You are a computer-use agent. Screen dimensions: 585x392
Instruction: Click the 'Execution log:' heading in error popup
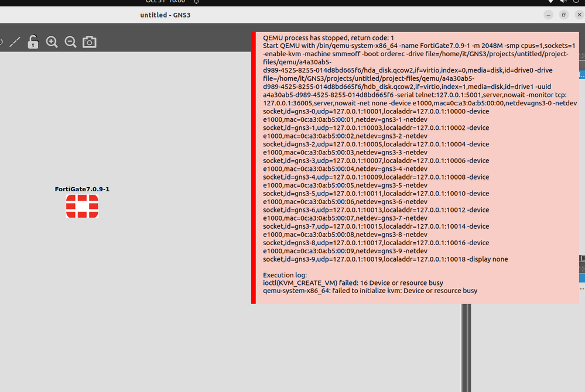pos(285,275)
